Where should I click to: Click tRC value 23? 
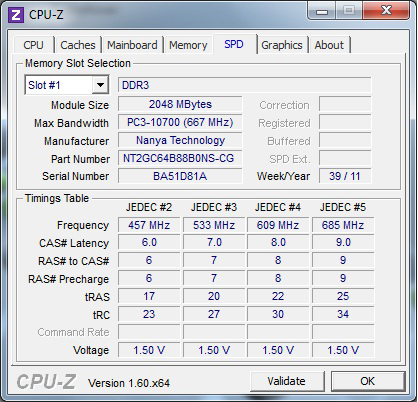pyautogui.click(x=149, y=314)
